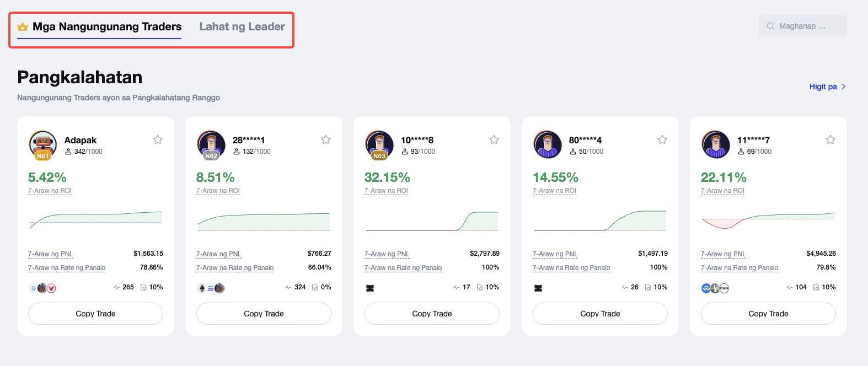Click favorite star on trader 80*****4 card
Screen dimensions: 868x366
[x=662, y=139]
